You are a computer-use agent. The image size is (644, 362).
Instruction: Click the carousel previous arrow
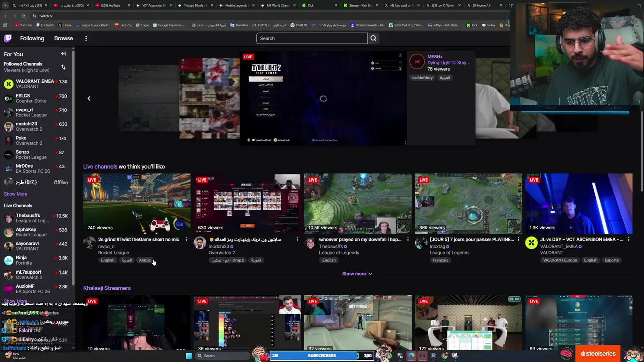(x=89, y=99)
